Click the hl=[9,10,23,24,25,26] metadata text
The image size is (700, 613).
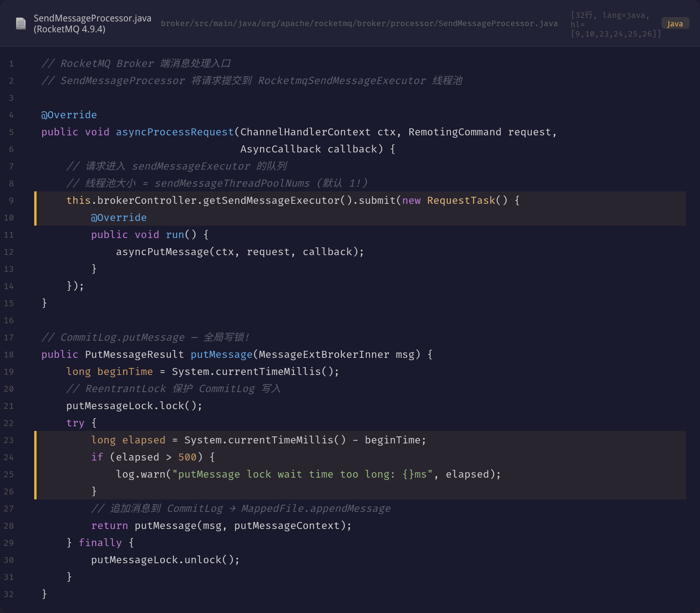[x=616, y=29]
